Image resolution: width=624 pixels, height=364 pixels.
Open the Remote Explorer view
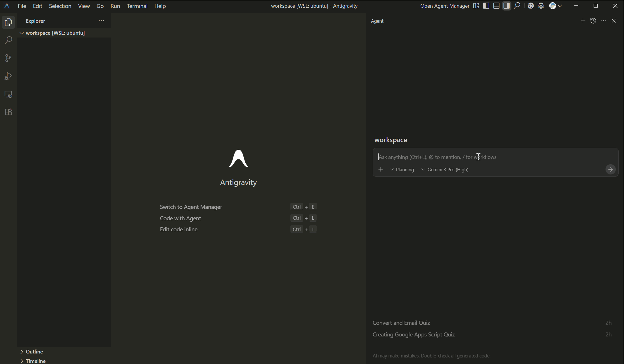point(9,94)
